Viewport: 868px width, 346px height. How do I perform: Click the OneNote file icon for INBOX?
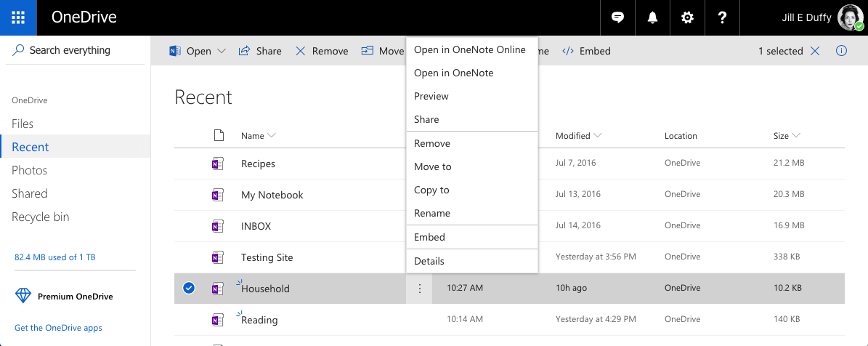[218, 226]
